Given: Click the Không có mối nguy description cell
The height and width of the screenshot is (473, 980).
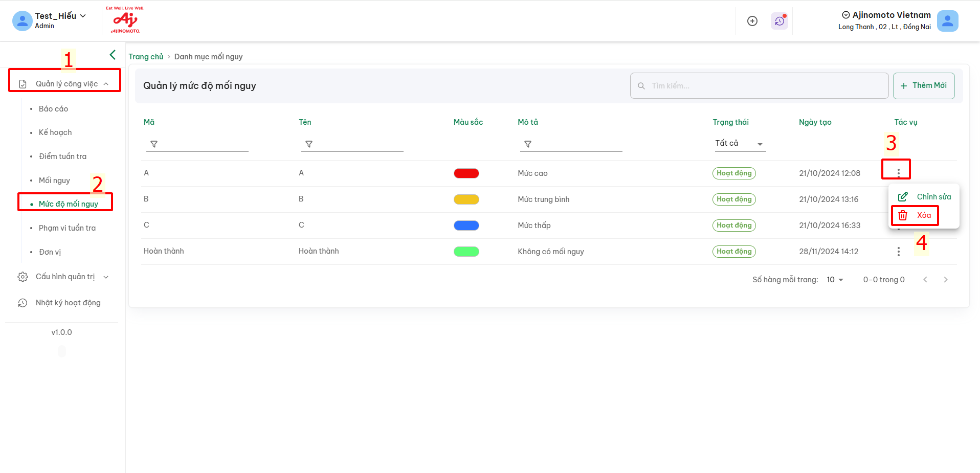Looking at the screenshot, I should [551, 252].
